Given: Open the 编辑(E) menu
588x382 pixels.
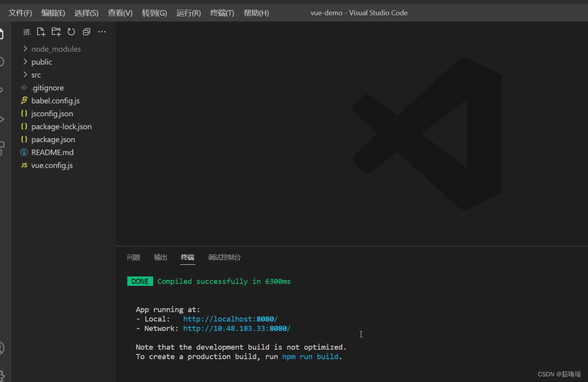Looking at the screenshot, I should pos(53,13).
